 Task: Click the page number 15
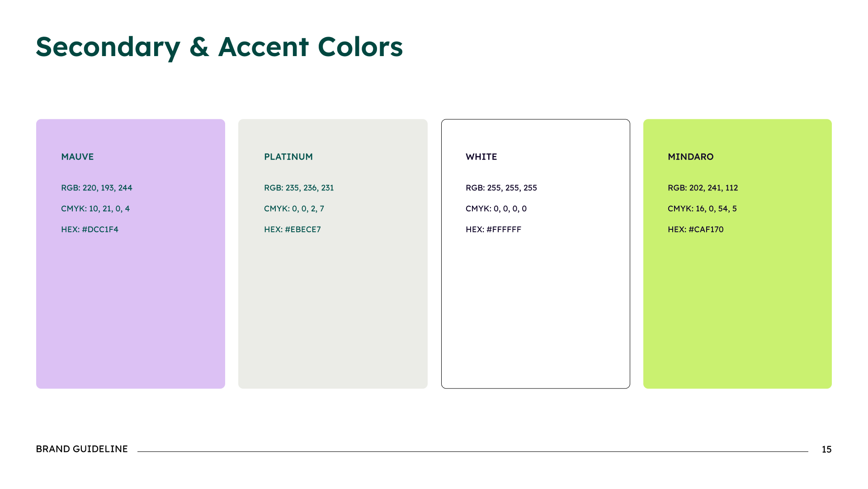tap(827, 450)
